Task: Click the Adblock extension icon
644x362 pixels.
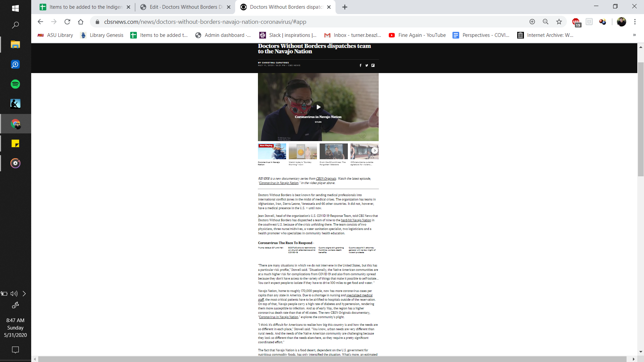Action: (x=576, y=22)
